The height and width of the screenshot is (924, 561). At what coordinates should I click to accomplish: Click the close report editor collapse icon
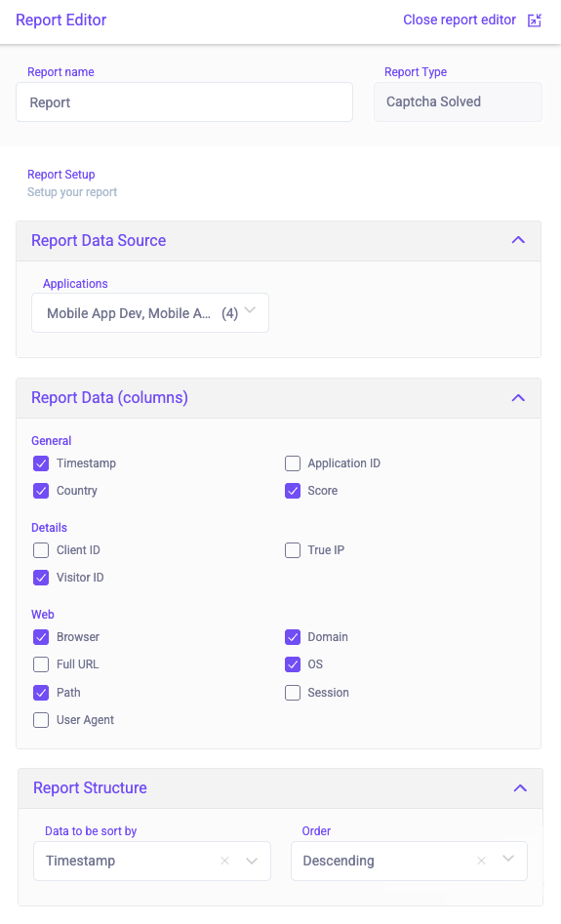[x=535, y=20]
